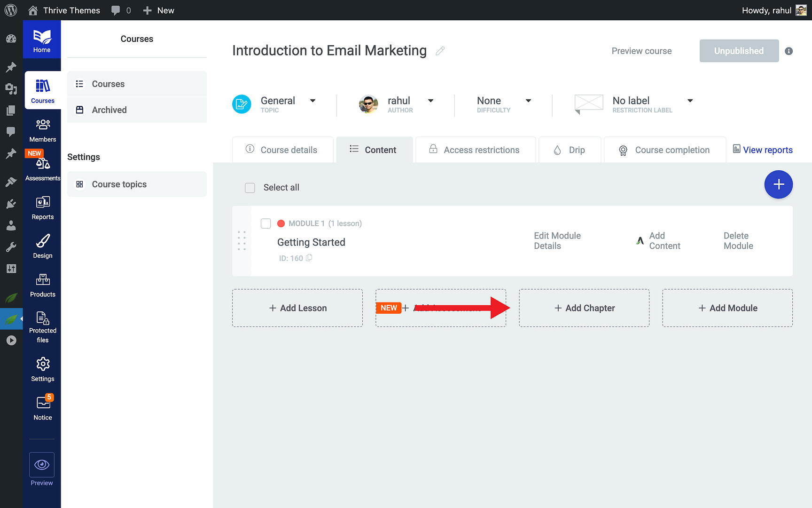
Task: Open the Members section in sidebar
Action: [42, 130]
